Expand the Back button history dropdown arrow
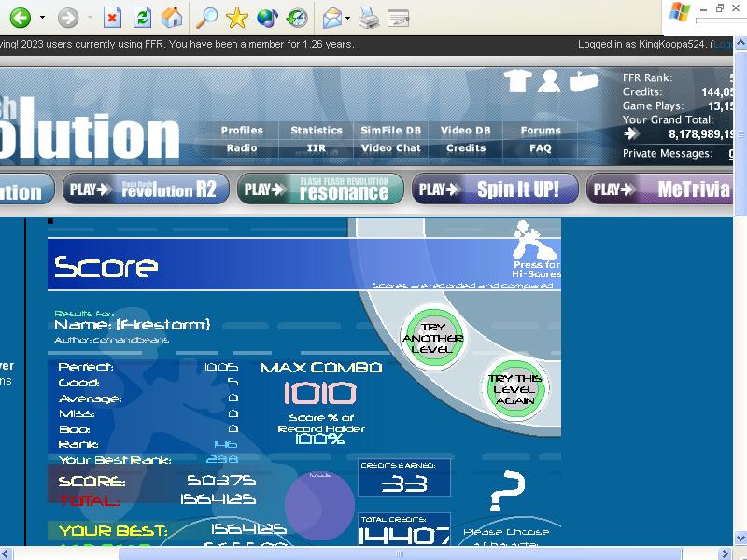747x560 pixels. click(42, 18)
